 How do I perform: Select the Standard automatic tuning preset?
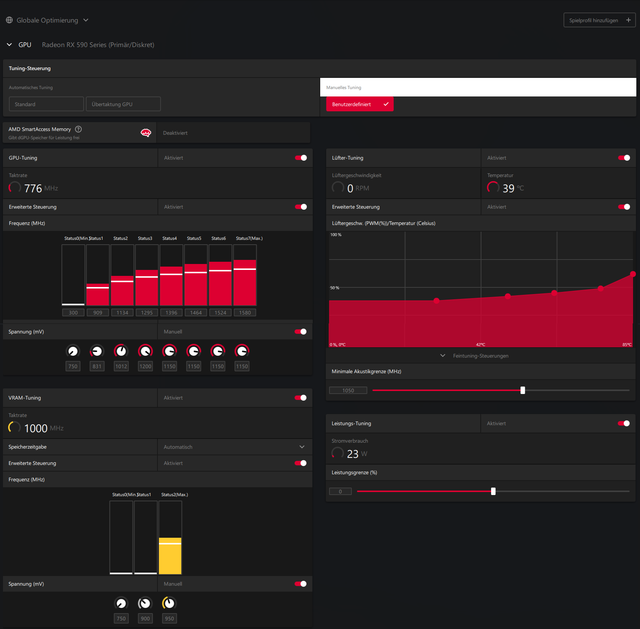(x=46, y=104)
